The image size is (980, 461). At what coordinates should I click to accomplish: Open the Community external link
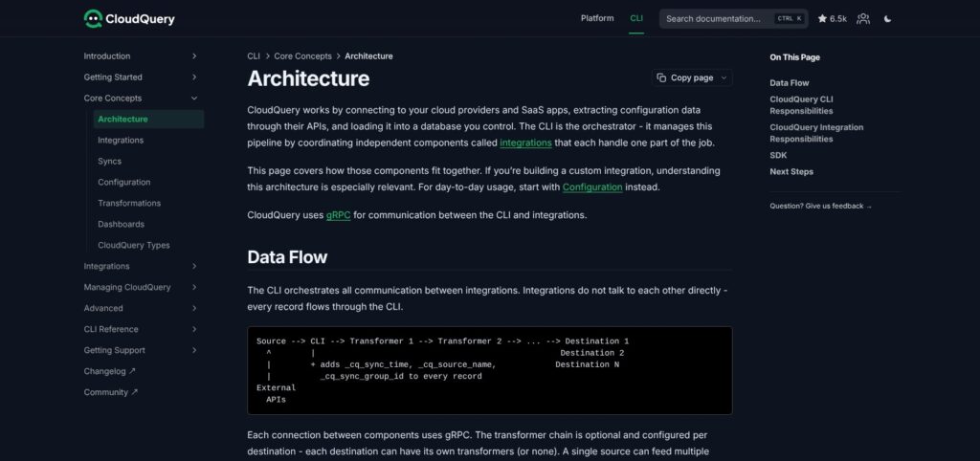click(x=111, y=392)
